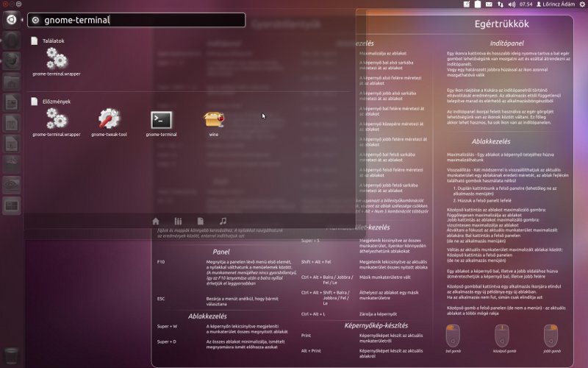
Task: Open gnome-terminal.wrapper under Találatok
Action: coord(57,63)
